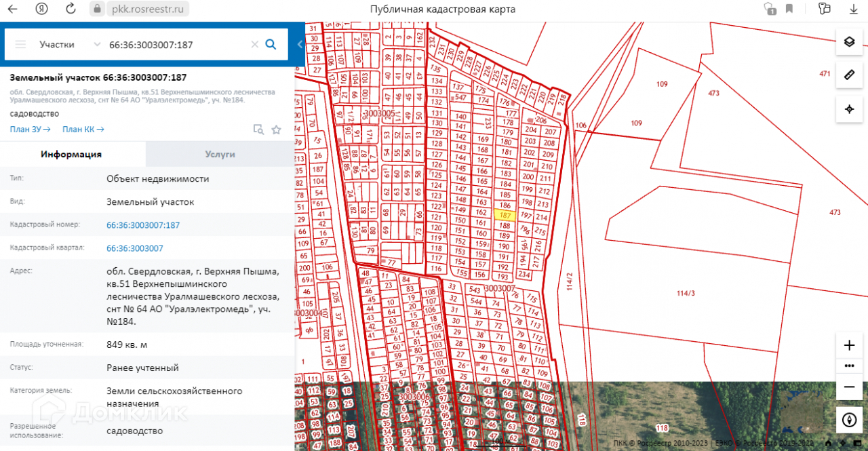Click the Объект недвижимости value
Viewport: 868px width, 451px height.
[x=158, y=179]
